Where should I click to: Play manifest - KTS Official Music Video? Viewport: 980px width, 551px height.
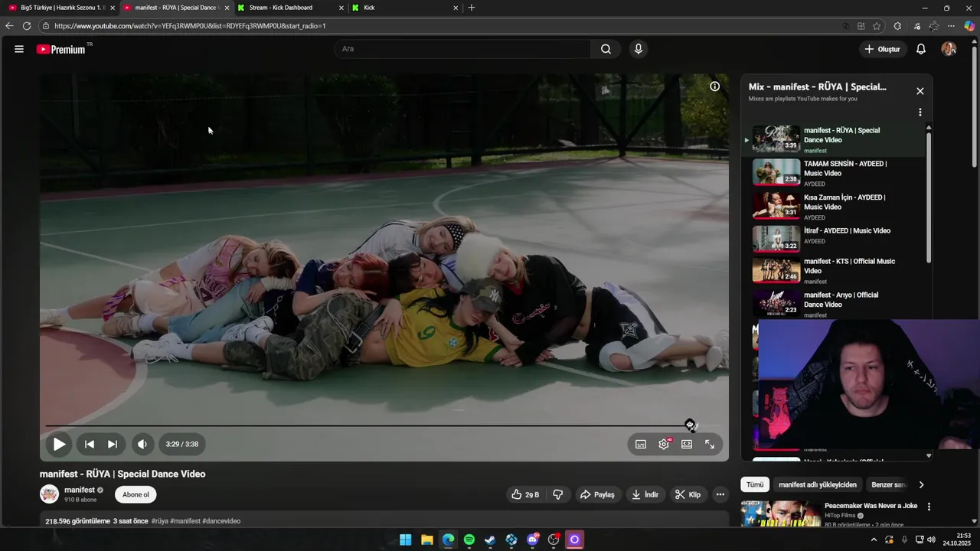833,271
